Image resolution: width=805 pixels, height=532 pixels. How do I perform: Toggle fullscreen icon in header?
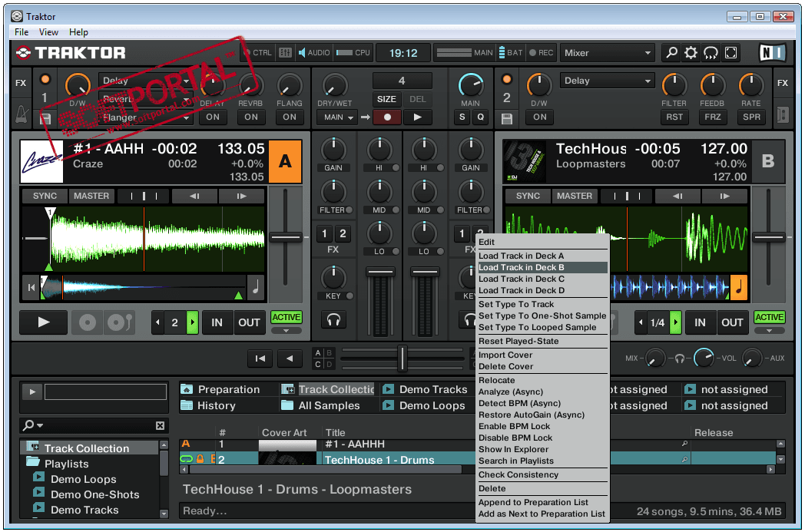[x=730, y=52]
